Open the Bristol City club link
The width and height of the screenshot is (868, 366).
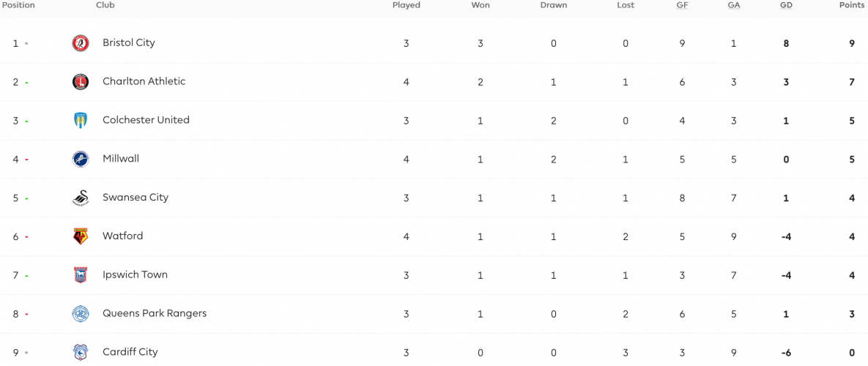coord(129,42)
